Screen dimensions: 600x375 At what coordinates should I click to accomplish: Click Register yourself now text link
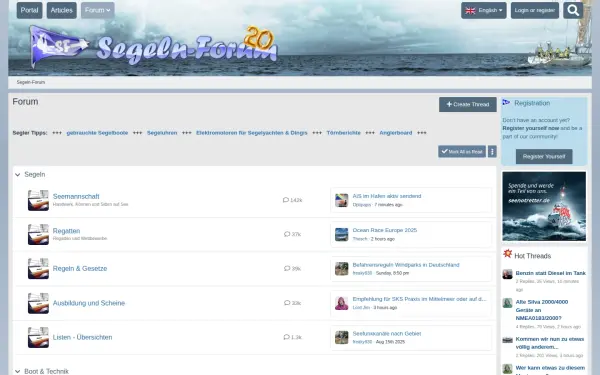[x=531, y=128]
